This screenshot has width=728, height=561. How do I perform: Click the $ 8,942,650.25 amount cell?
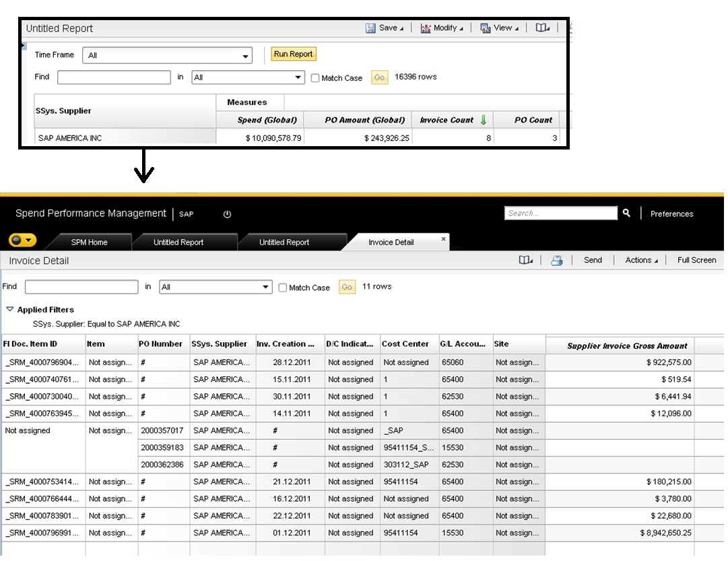620,533
